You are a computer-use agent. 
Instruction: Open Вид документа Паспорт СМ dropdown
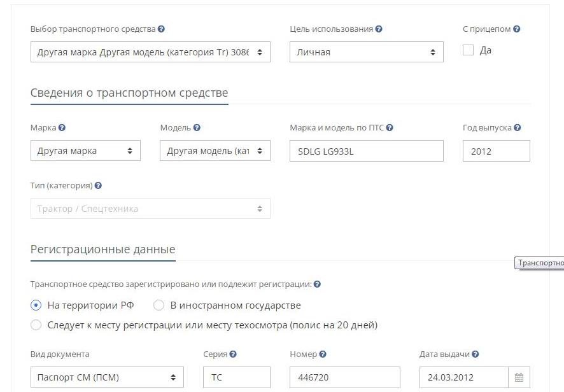tap(107, 377)
